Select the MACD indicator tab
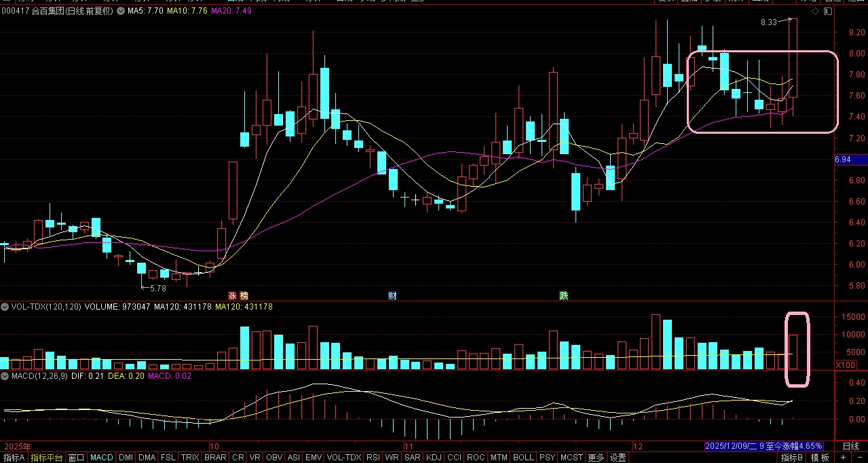The height and width of the screenshot is (463, 868). pos(102,458)
